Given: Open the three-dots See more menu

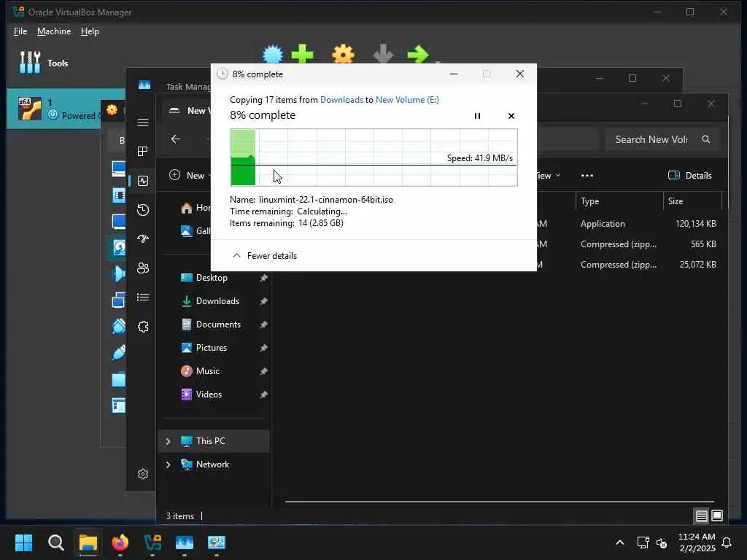Looking at the screenshot, I should coord(587,175).
